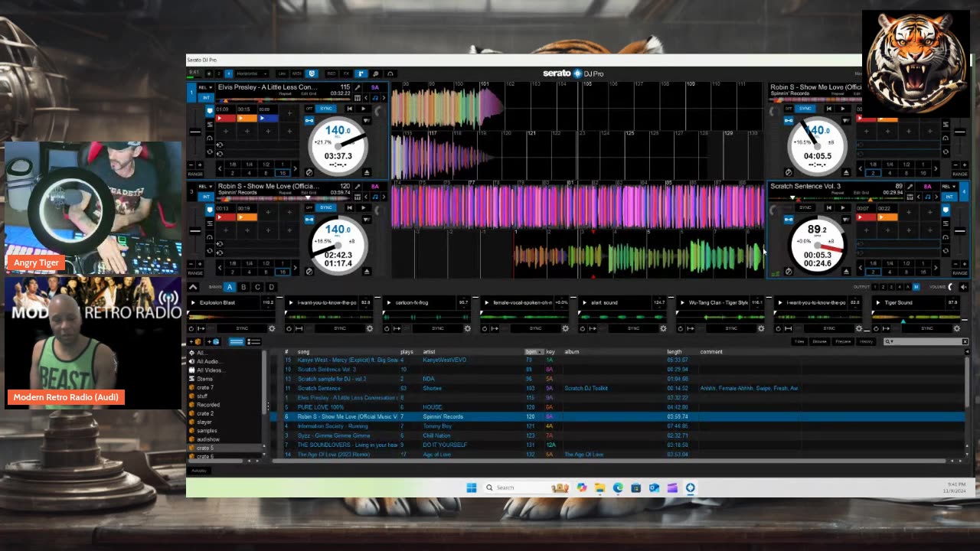Open the deck 1 track grid edit wrench

point(357,87)
